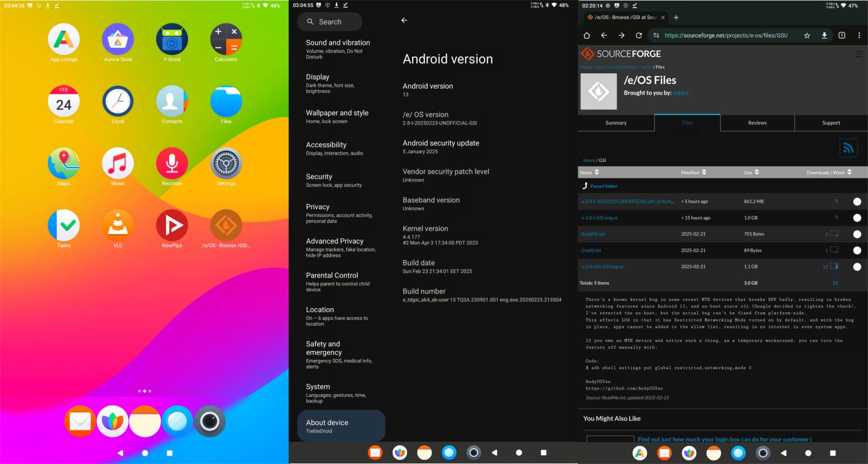Click the white info circle in ReadMe.txt row
The image size is (868, 464).
(857, 234)
